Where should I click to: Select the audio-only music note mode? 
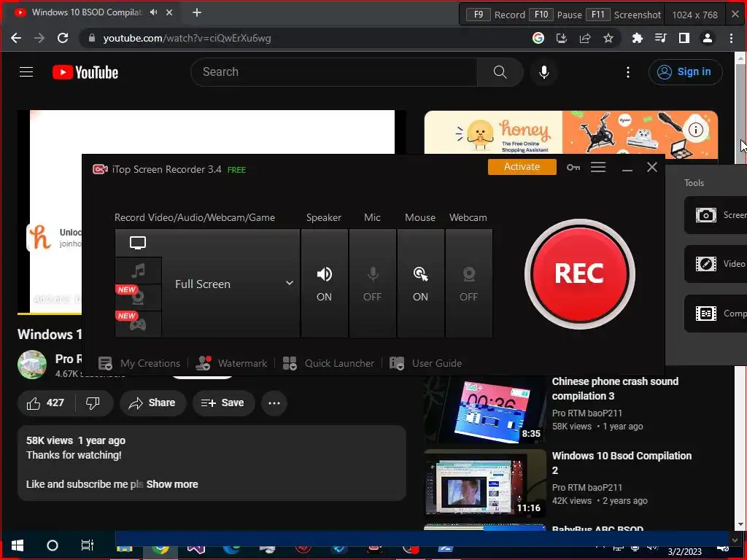pyautogui.click(x=138, y=271)
